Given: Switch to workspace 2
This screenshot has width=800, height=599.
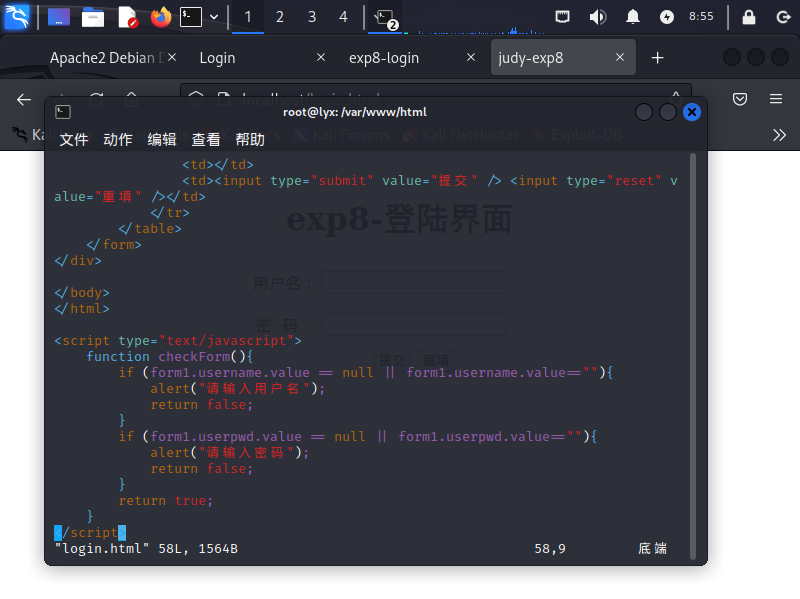Looking at the screenshot, I should point(280,17).
